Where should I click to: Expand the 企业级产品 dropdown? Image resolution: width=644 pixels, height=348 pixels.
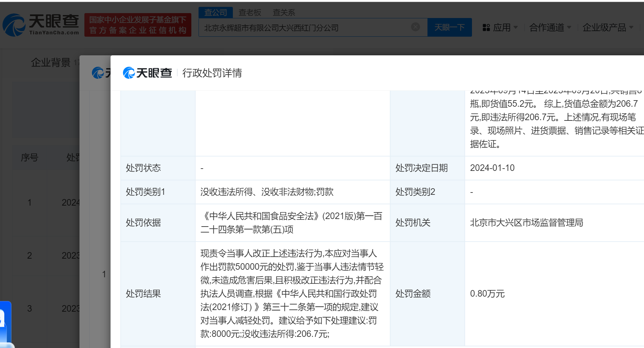608,27
